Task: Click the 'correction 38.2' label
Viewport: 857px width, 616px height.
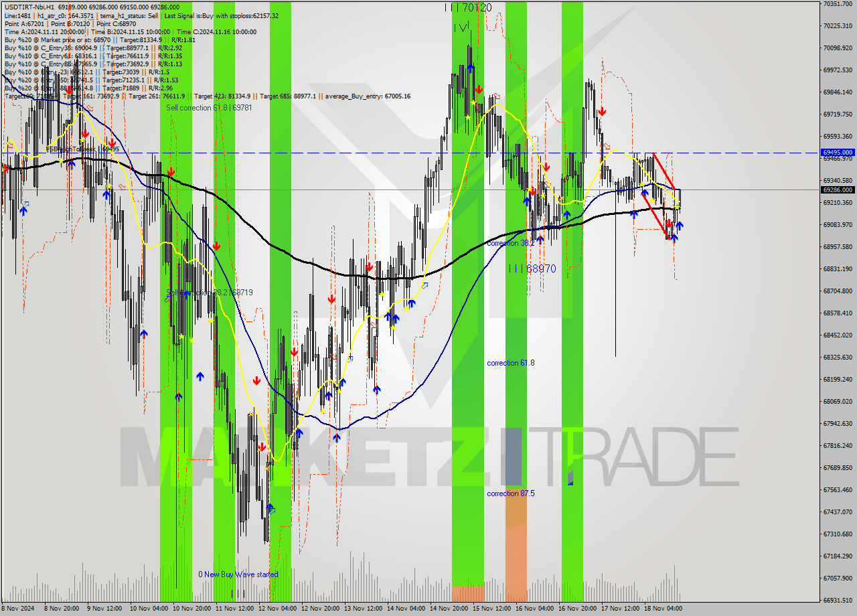Action: [510, 243]
